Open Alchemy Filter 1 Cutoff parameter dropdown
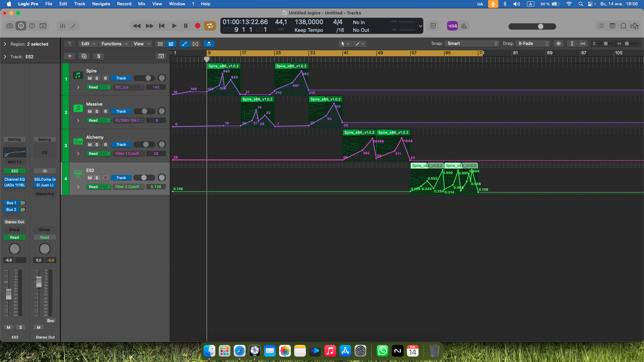 pyautogui.click(x=129, y=154)
